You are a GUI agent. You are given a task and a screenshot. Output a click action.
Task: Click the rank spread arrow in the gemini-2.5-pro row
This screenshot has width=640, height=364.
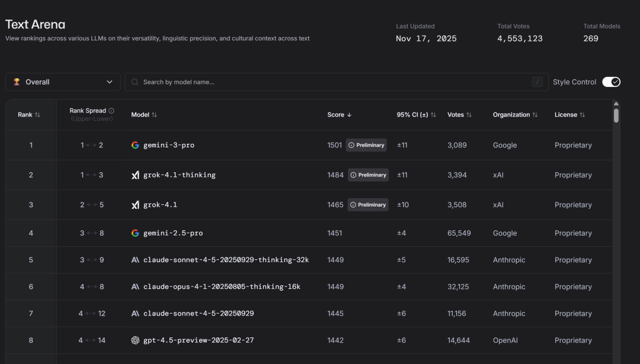tap(92, 233)
